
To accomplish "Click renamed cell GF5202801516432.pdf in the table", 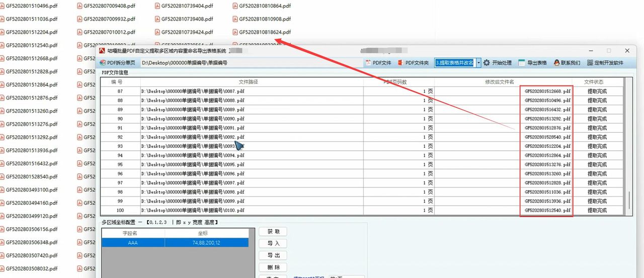I will pyautogui.click(x=548, y=110).
